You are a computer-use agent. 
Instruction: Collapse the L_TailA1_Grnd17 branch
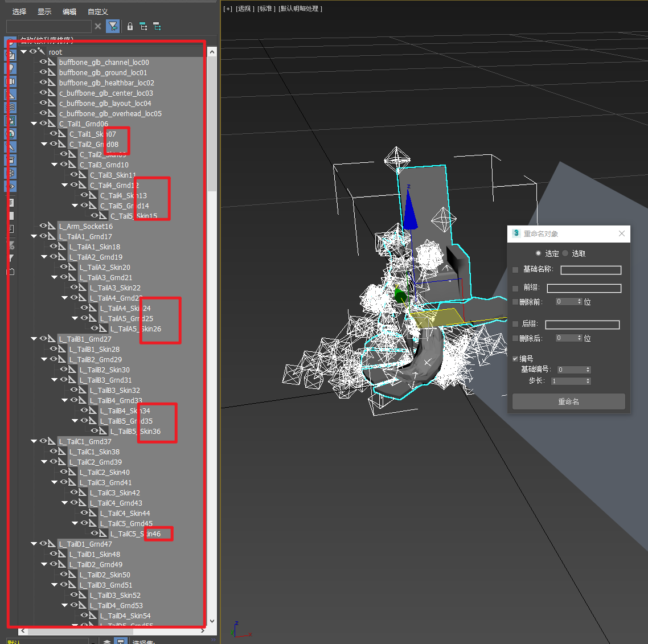point(34,236)
